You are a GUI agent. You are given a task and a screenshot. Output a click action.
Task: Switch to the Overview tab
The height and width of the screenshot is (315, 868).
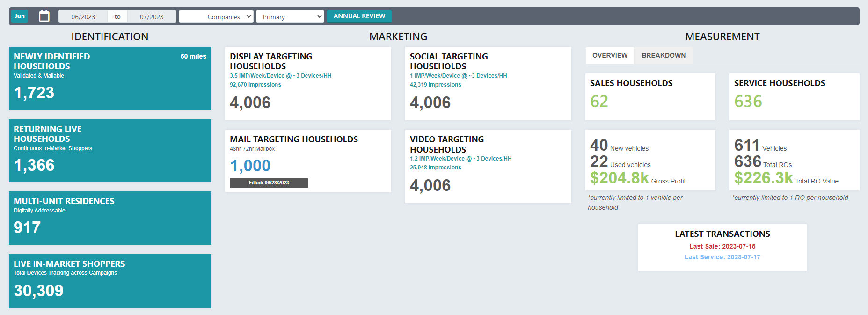[610, 55]
